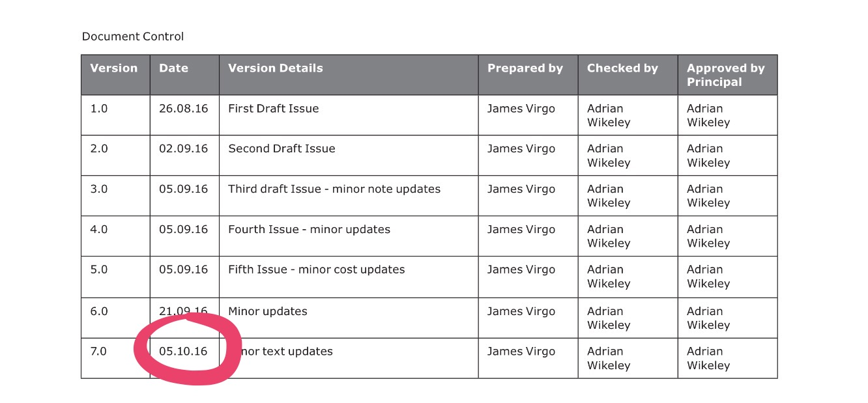Click the 'Document Control' heading text
This screenshot has width=868, height=403.
tap(132, 37)
